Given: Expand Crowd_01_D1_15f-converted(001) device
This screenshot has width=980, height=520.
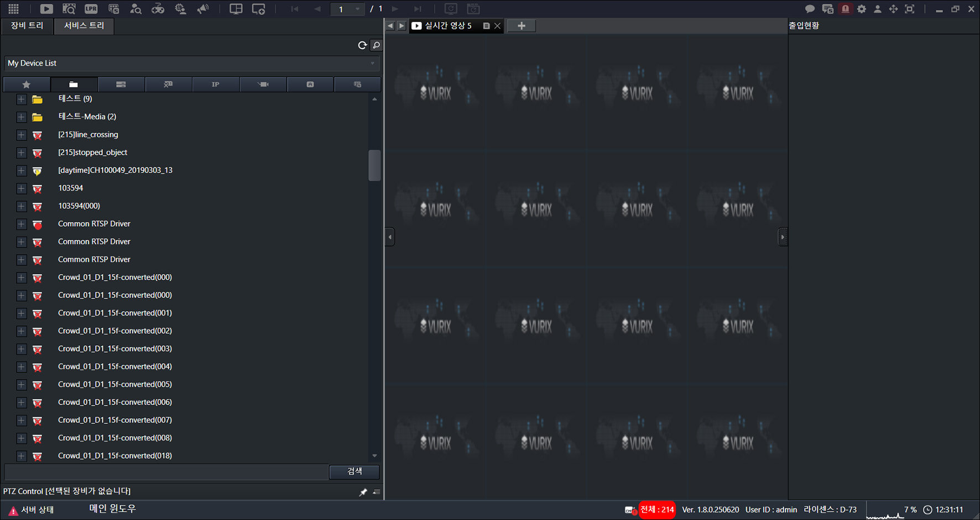Looking at the screenshot, I should point(21,313).
